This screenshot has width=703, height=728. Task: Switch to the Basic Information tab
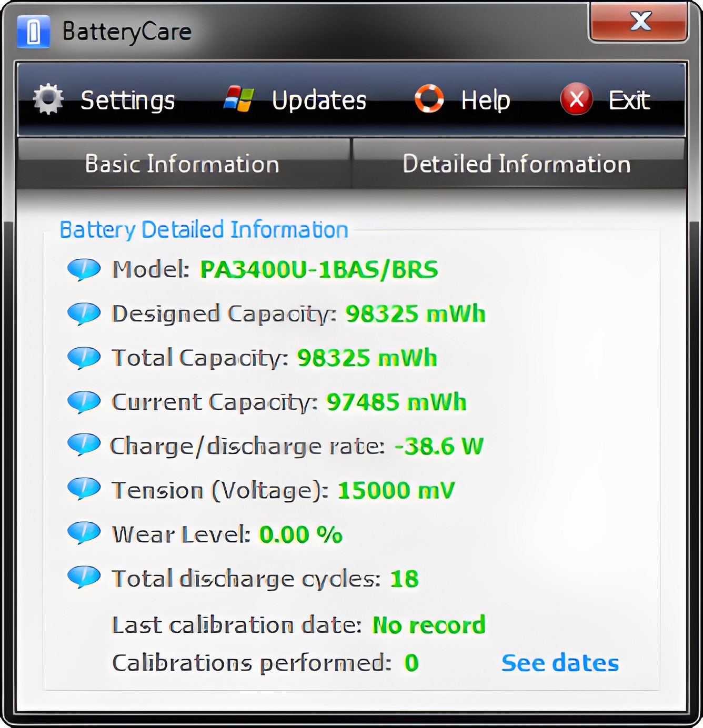183,164
